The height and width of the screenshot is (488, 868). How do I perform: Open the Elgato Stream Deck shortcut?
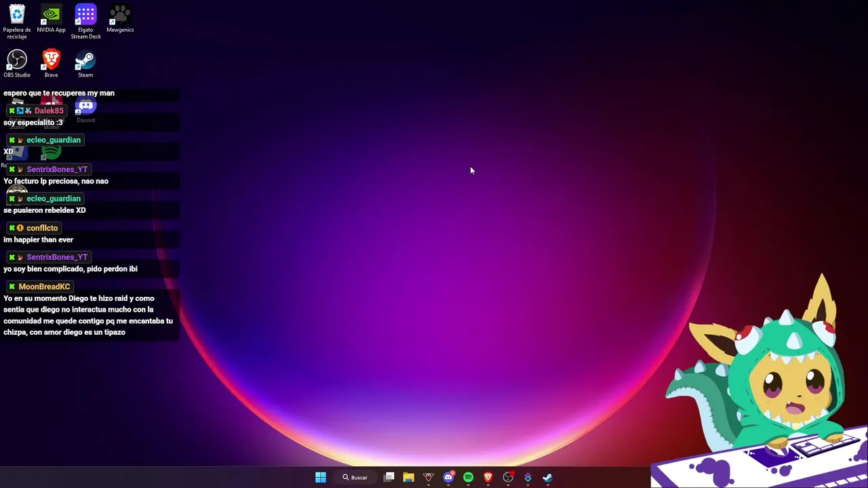coord(85,21)
